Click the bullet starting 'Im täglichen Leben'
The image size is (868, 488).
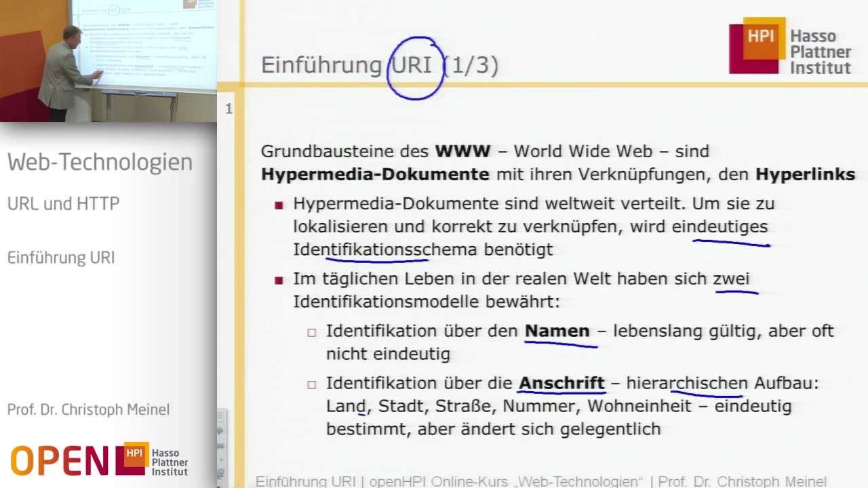[x=521, y=290]
